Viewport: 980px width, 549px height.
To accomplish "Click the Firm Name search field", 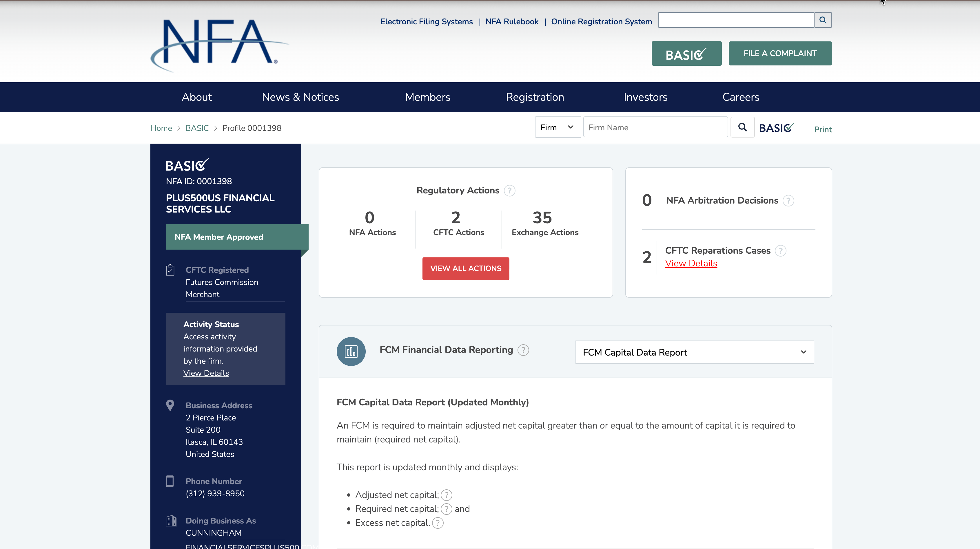I will click(x=655, y=127).
